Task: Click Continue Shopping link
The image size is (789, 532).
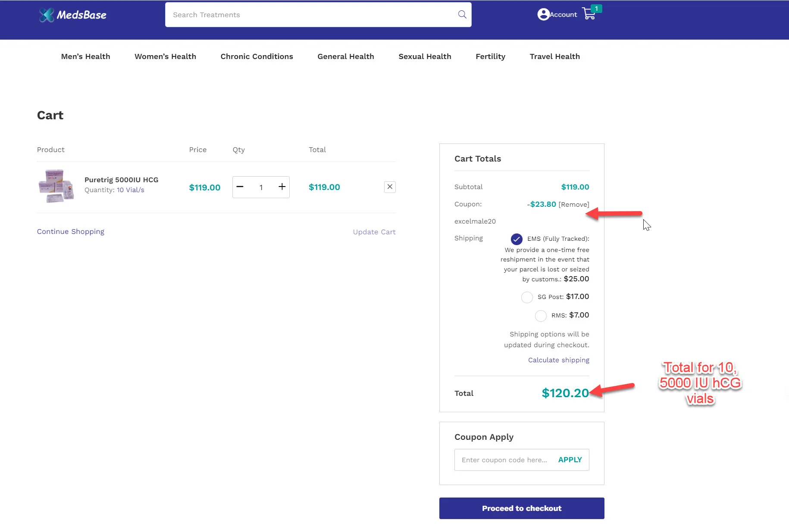Action: 71,232
